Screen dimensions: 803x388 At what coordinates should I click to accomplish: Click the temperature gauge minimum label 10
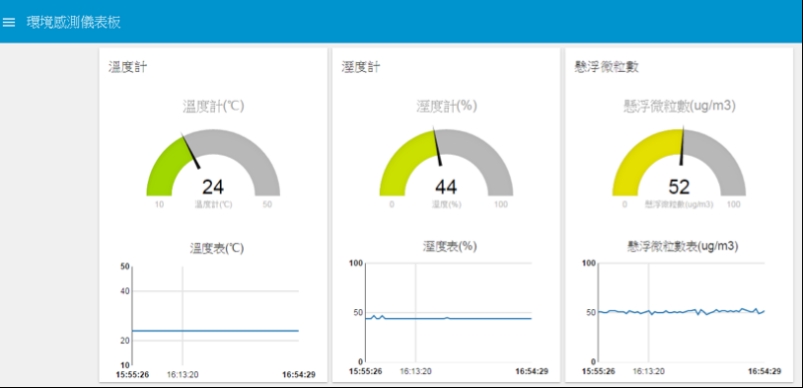pyautogui.click(x=159, y=205)
